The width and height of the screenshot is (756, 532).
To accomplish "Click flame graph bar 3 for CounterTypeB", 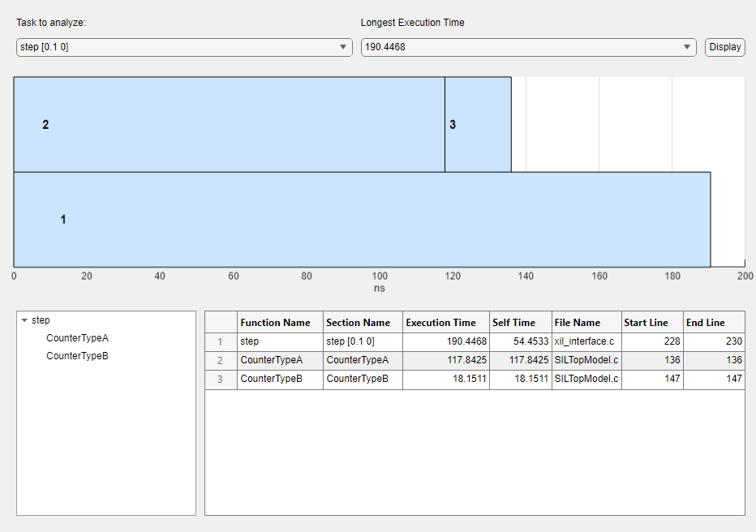I will click(x=478, y=125).
